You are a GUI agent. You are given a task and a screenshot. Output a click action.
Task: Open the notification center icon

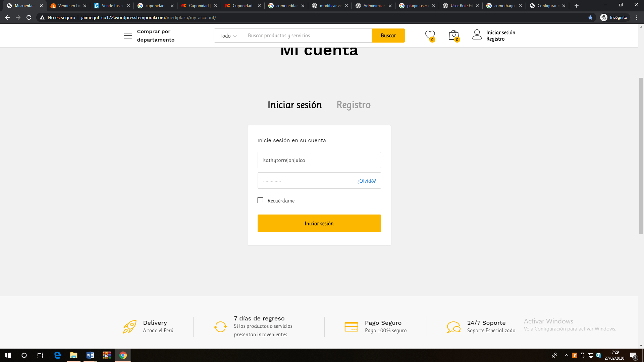[x=633, y=355]
